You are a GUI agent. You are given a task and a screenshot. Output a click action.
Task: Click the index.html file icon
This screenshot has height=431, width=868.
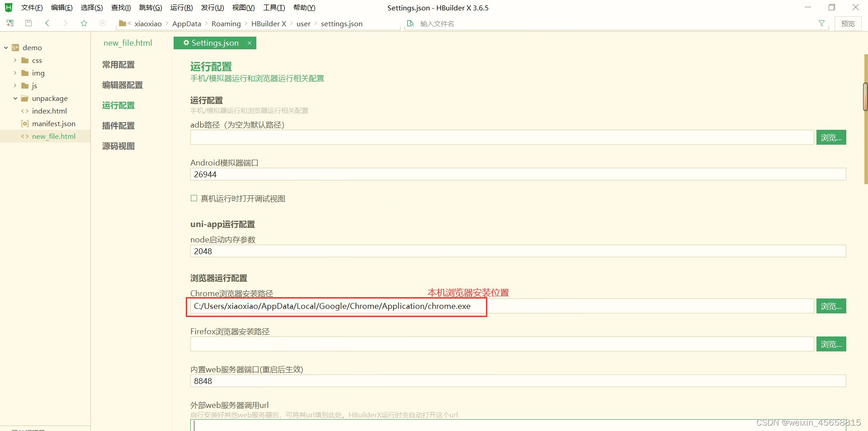[x=25, y=111]
